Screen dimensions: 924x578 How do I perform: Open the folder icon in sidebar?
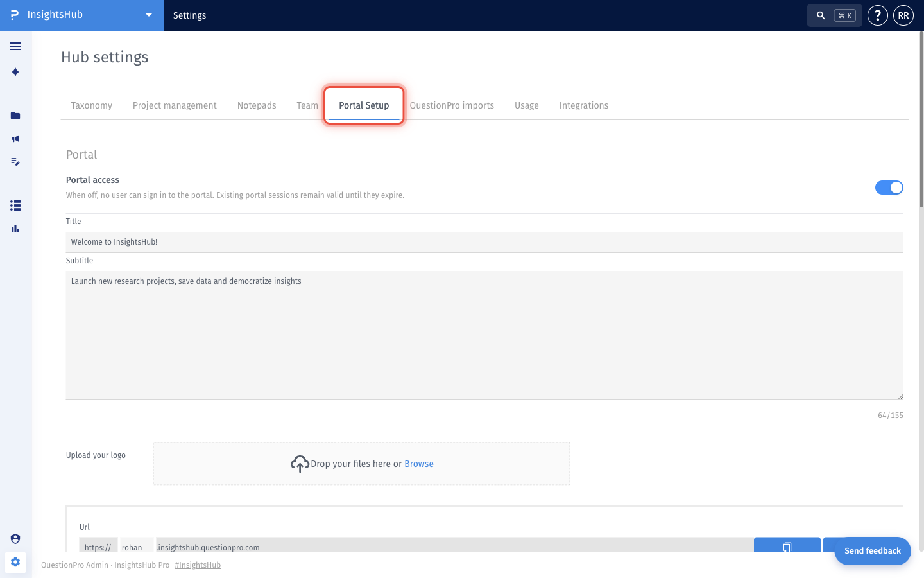point(15,116)
